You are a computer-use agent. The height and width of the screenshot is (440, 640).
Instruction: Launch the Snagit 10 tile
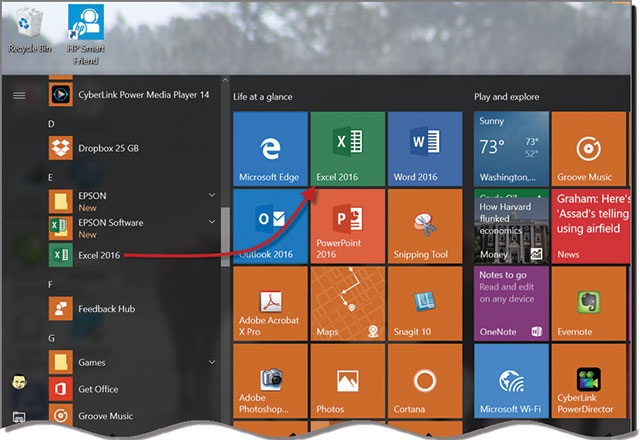(x=424, y=303)
